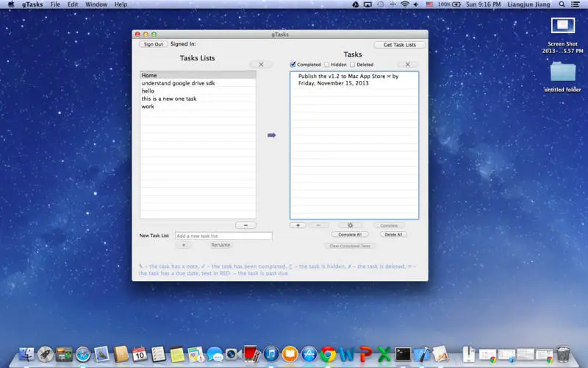Select the 'hello' task list
This screenshot has width=588, height=368.
[x=198, y=91]
